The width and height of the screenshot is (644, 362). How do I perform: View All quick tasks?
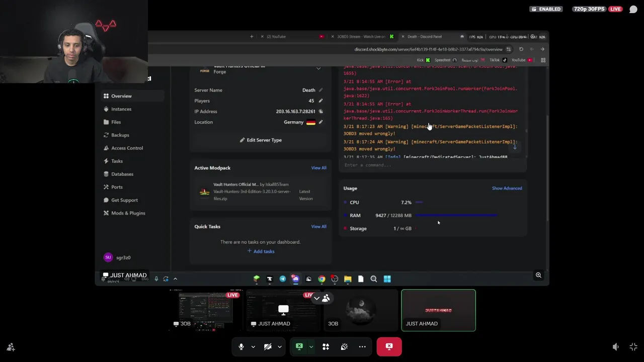click(x=318, y=227)
